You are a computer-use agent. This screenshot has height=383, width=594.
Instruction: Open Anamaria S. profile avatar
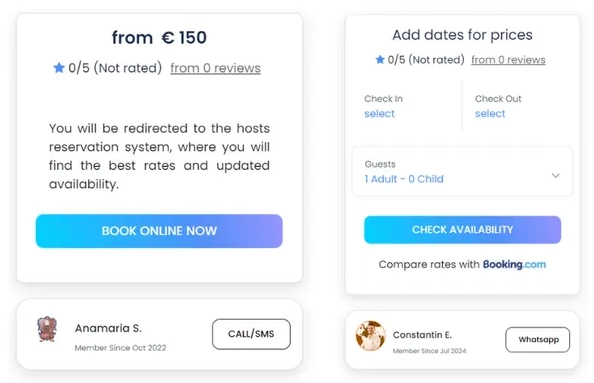tap(47, 329)
